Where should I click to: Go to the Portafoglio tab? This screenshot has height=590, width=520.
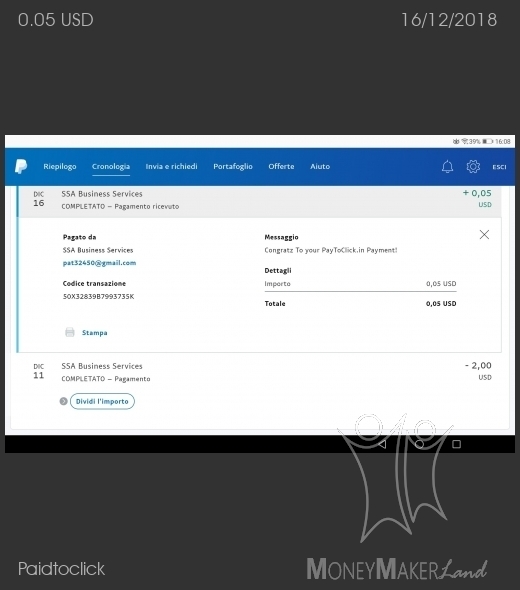[x=233, y=166]
